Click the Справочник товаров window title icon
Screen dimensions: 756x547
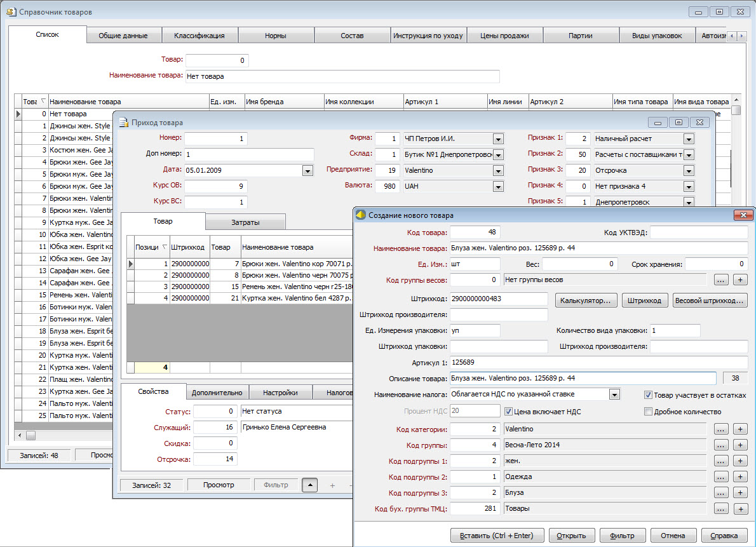click(11, 11)
